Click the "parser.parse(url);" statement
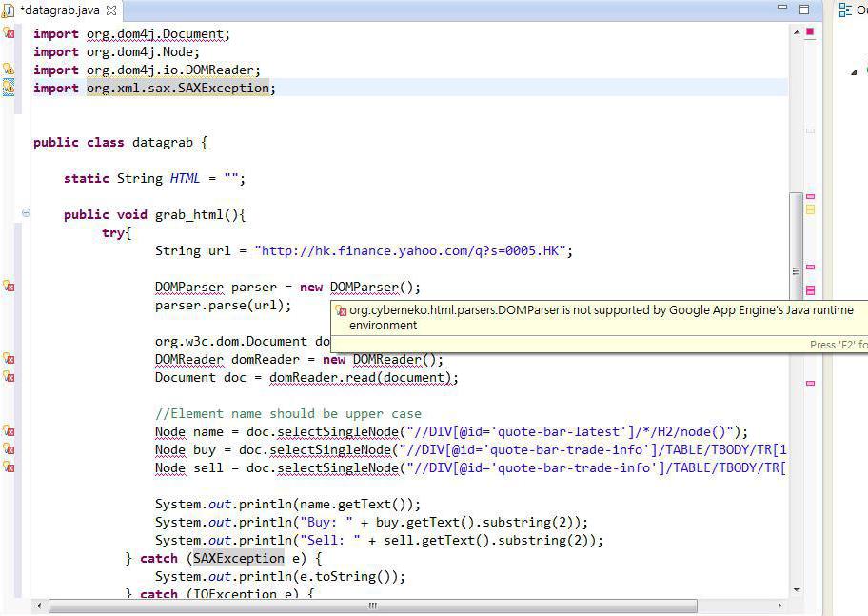Image resolution: width=868 pixels, height=616 pixels. 223,306
